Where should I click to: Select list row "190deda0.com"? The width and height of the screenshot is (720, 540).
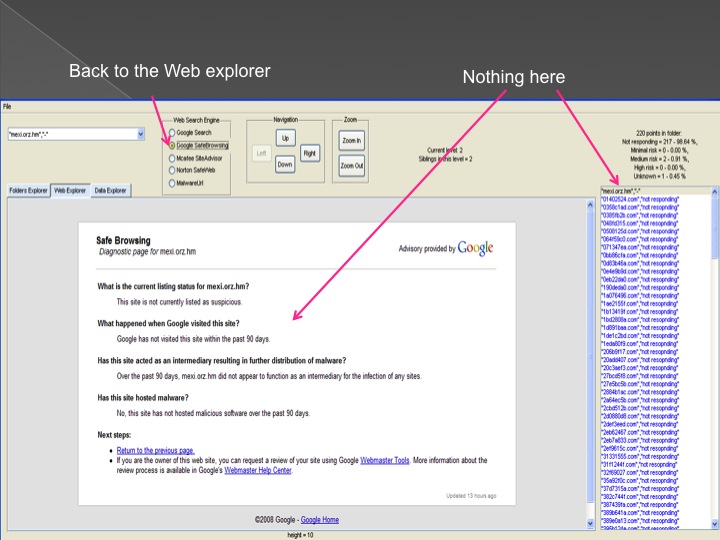(x=656, y=287)
